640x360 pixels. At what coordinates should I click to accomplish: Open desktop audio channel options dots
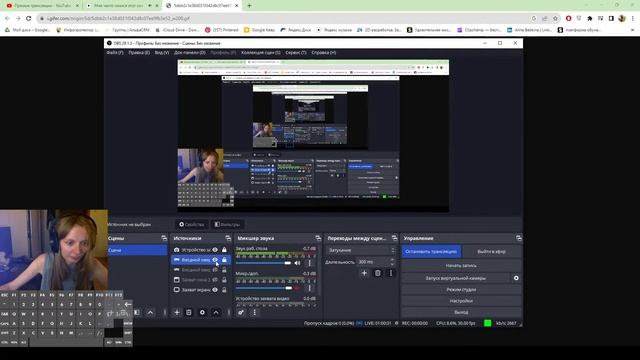click(309, 263)
